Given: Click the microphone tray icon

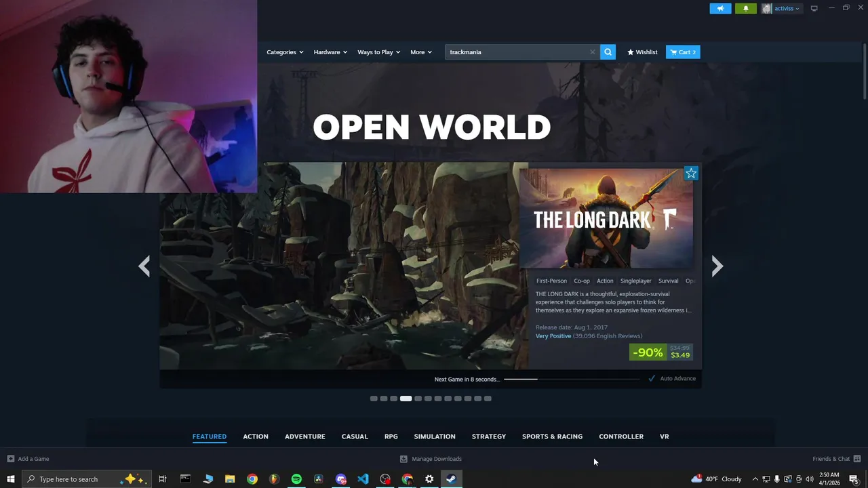Looking at the screenshot, I should [x=776, y=479].
